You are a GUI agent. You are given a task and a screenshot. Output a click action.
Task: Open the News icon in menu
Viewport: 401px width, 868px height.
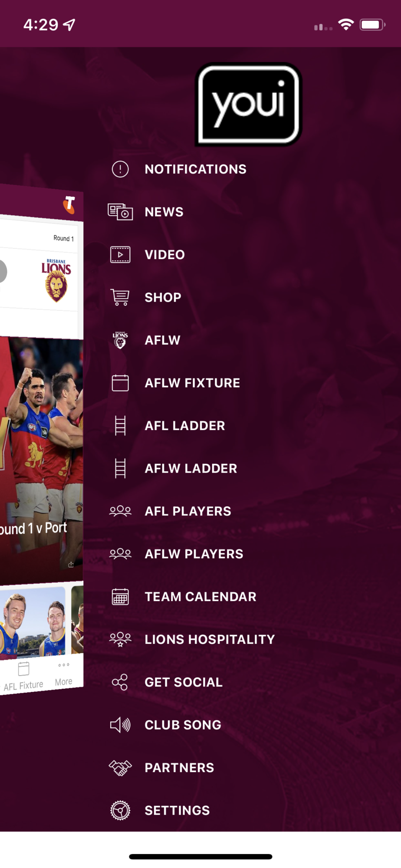(120, 212)
